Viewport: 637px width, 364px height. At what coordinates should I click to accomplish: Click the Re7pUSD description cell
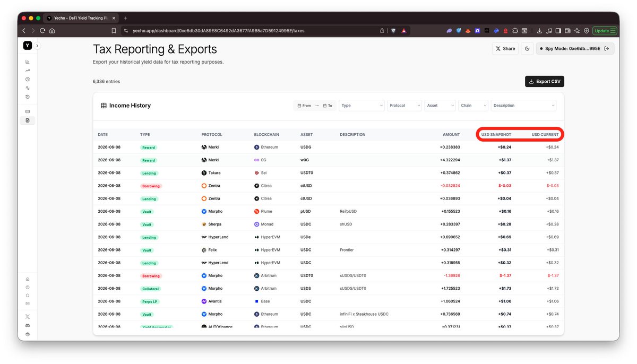point(348,212)
